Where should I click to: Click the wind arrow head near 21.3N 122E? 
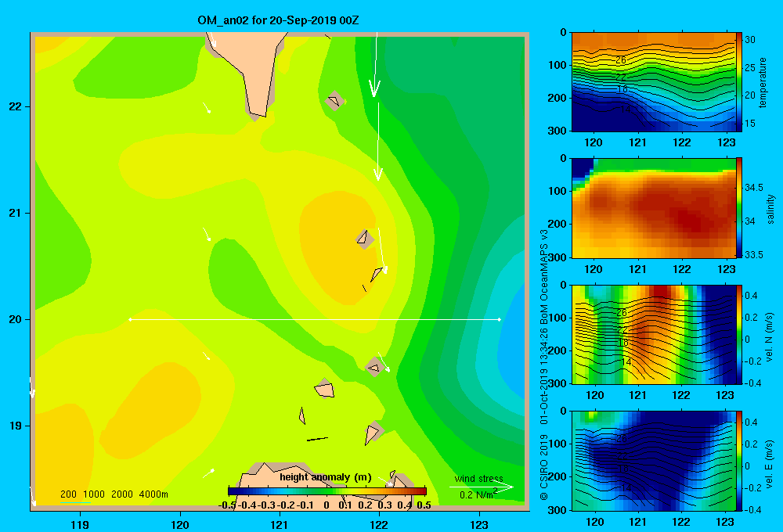pos(378,174)
